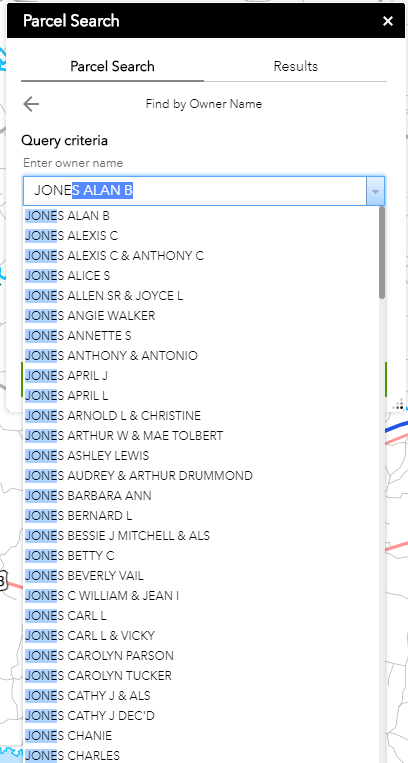
Task: Switch to the Results tab
Action: [x=296, y=66]
